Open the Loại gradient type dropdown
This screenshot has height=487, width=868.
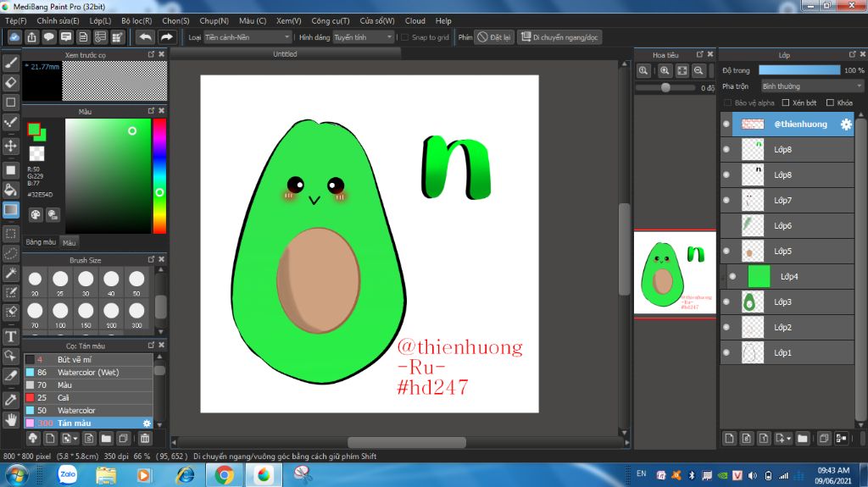click(247, 37)
